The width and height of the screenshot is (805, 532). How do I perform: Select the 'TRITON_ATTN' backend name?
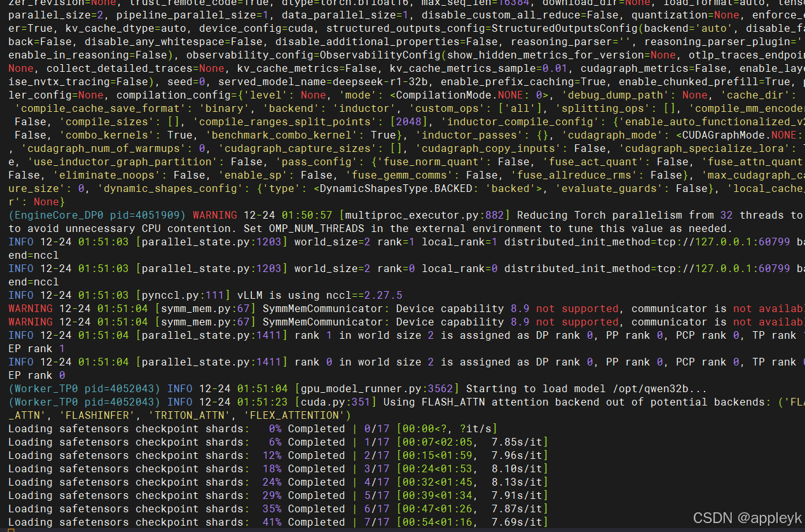189,415
